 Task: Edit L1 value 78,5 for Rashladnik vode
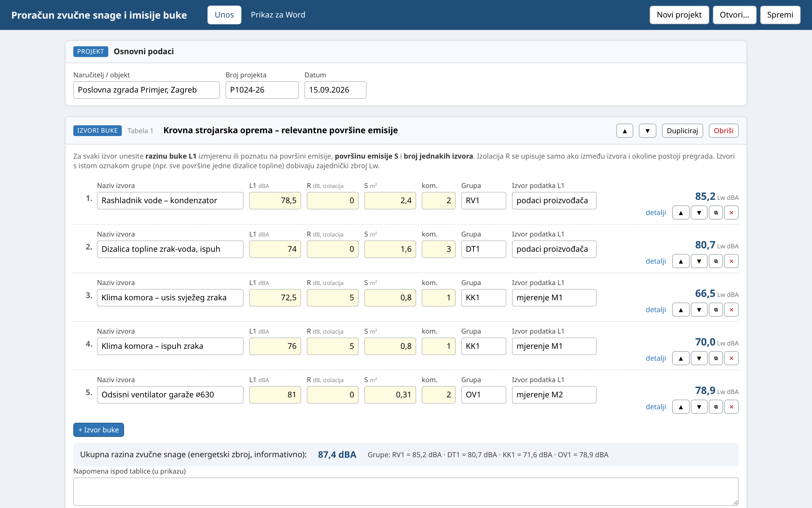coord(275,201)
